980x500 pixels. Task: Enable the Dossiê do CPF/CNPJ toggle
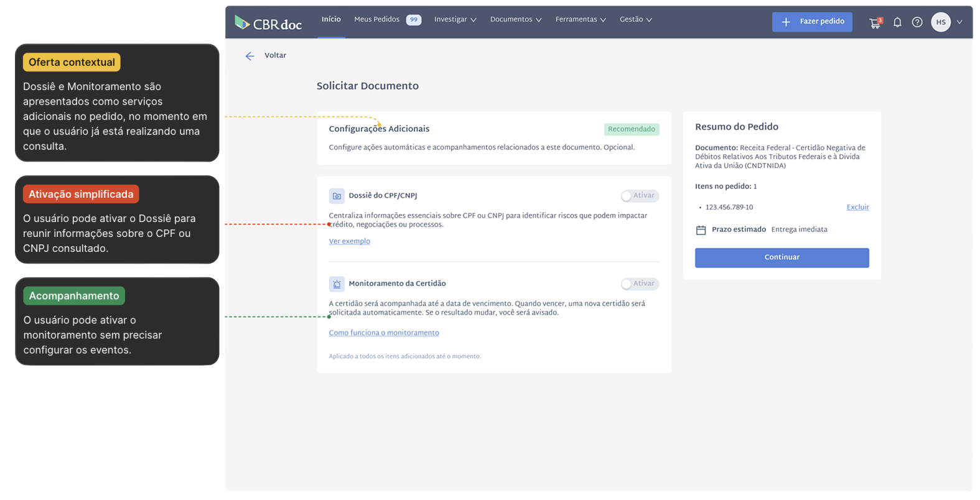[x=640, y=196]
